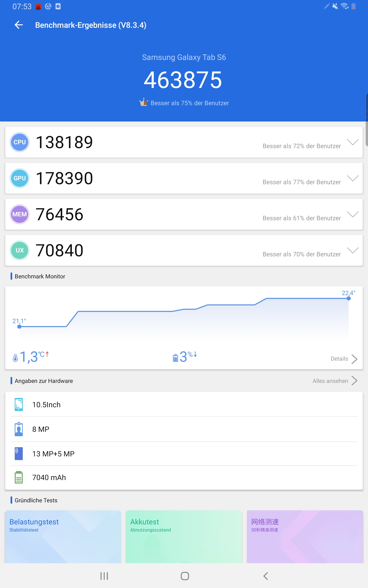368x588 pixels.
Task: Tap the Wi-Fi status bar icon
Action: (345, 6)
